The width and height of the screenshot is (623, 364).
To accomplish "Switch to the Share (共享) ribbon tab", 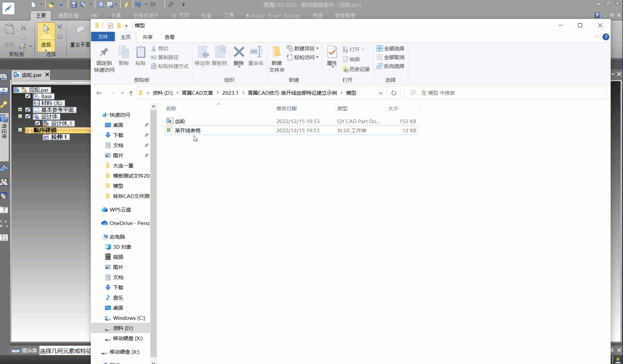I will click(x=148, y=37).
